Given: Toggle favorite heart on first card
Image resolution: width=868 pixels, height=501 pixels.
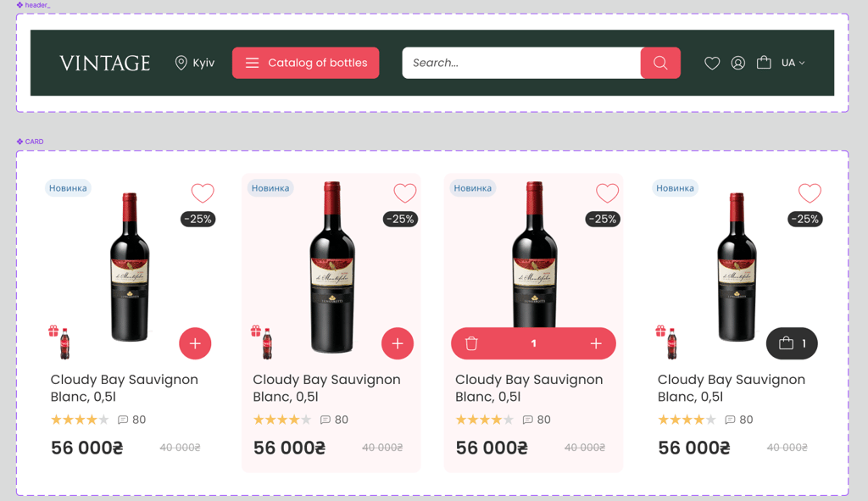Looking at the screenshot, I should 203,193.
